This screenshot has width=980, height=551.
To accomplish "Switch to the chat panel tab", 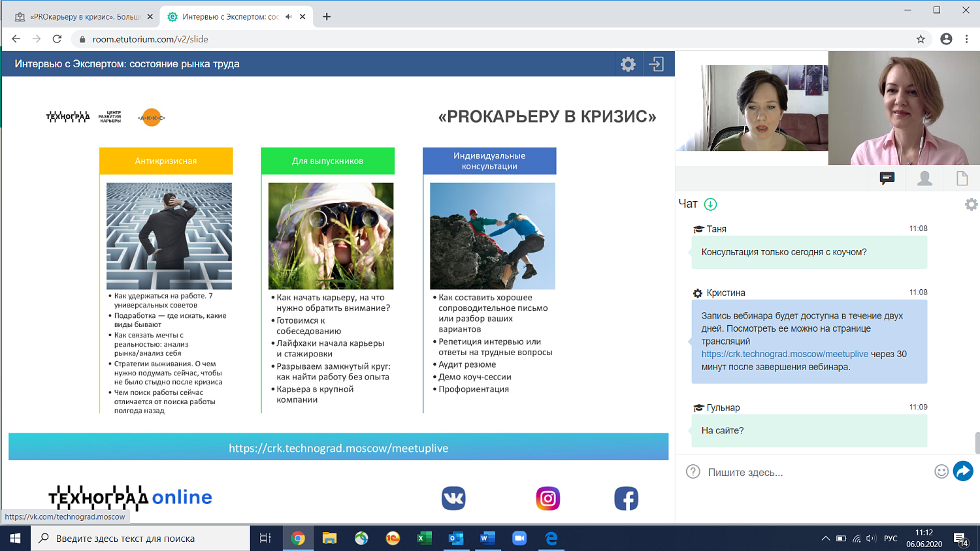I will [887, 178].
